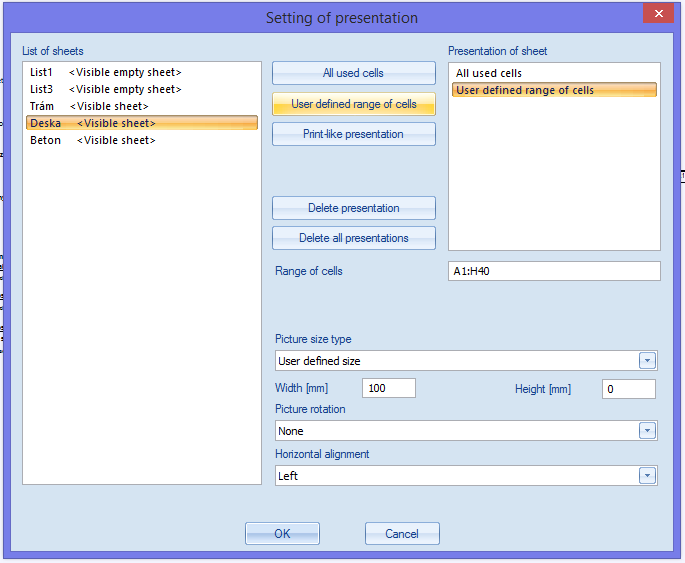Click the Height [mm] input field
This screenshot has height=563, width=685.
pyautogui.click(x=629, y=389)
